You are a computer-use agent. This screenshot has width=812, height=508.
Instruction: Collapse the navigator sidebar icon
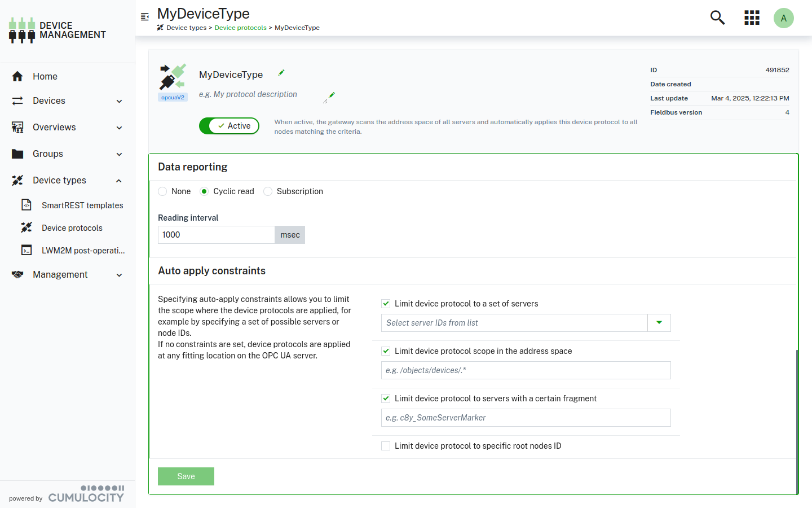[145, 17]
